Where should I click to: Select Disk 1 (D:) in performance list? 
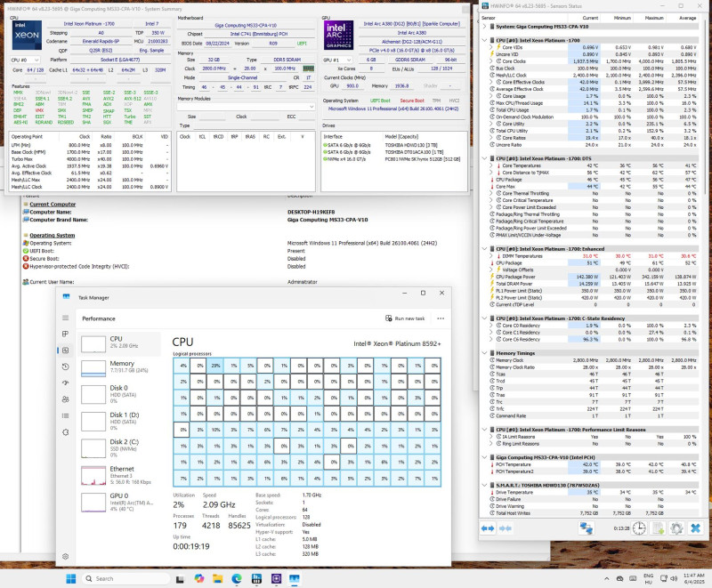pyautogui.click(x=120, y=421)
